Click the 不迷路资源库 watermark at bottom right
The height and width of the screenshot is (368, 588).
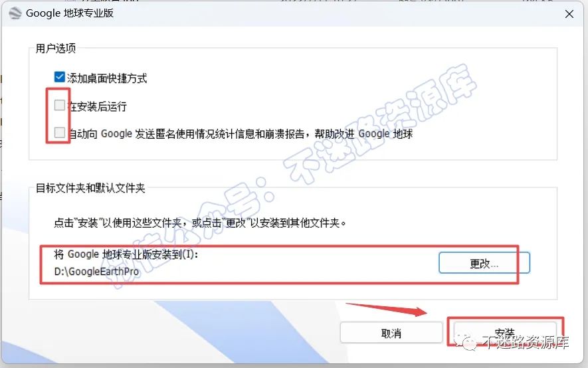tap(526, 342)
